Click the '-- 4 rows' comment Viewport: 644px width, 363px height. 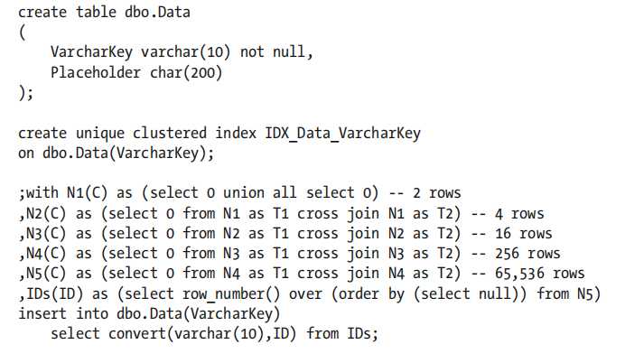[518, 212]
